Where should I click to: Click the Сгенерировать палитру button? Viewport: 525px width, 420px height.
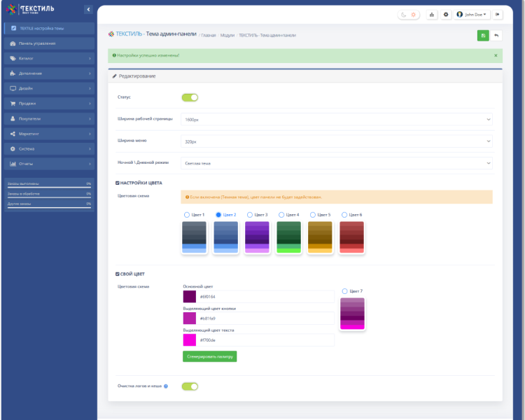tap(209, 356)
